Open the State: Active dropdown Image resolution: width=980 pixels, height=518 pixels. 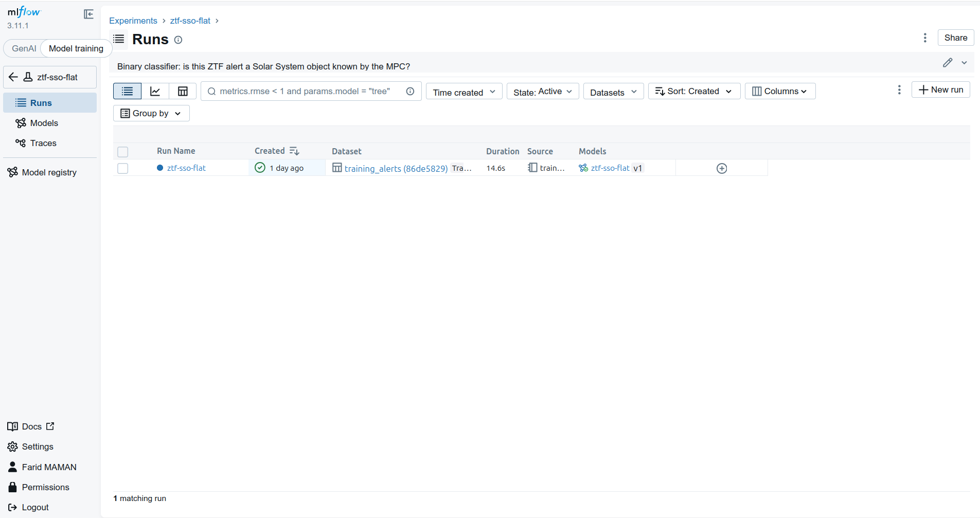coord(543,92)
